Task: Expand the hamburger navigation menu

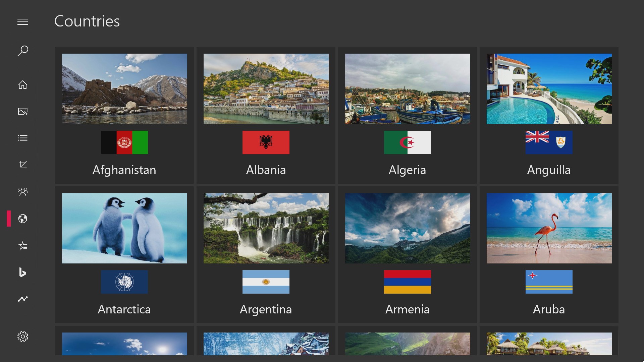Action: click(x=23, y=22)
